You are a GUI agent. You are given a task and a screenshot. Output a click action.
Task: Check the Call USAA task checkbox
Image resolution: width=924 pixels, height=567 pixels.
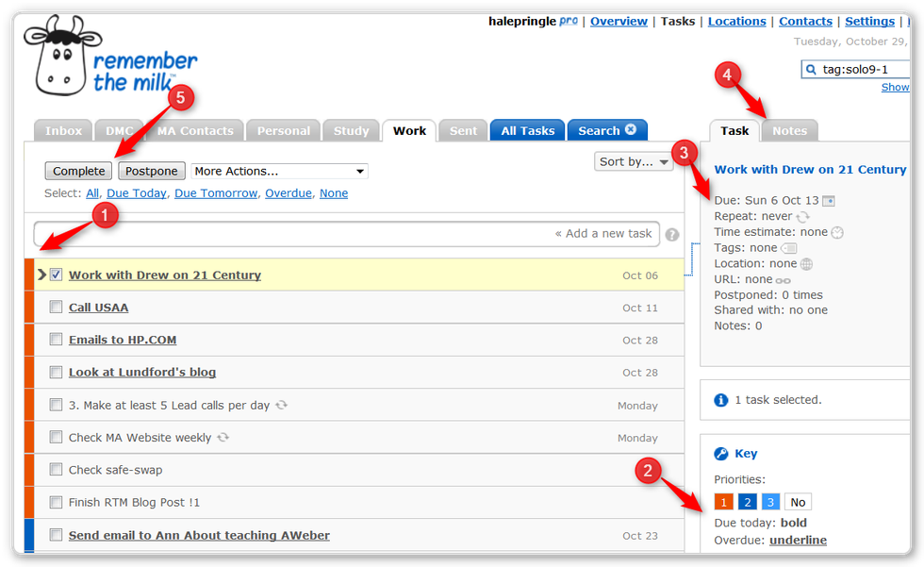tap(57, 308)
